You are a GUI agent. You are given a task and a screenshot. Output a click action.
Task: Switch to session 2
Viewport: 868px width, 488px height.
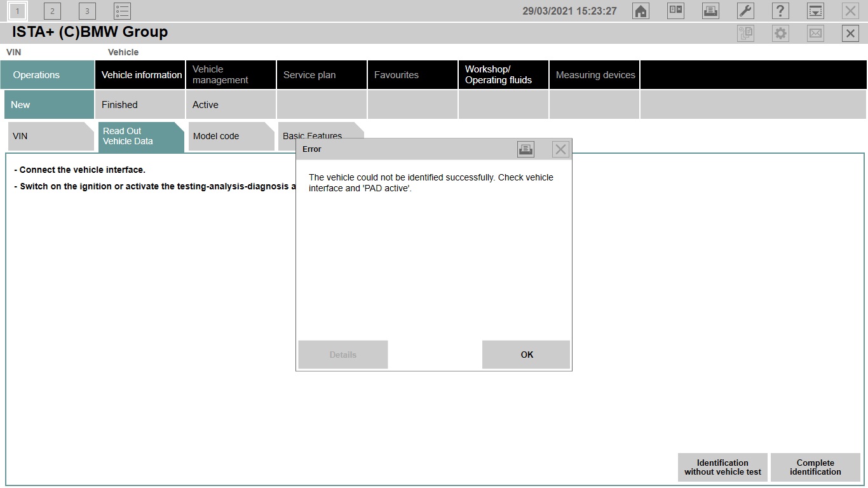[x=52, y=11]
